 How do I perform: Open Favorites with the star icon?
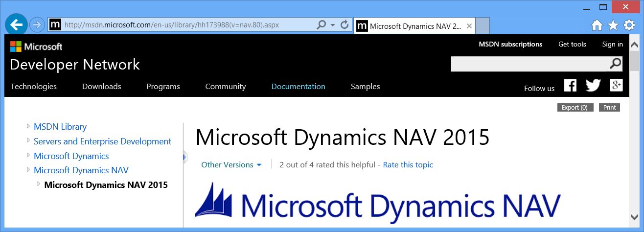tap(613, 25)
